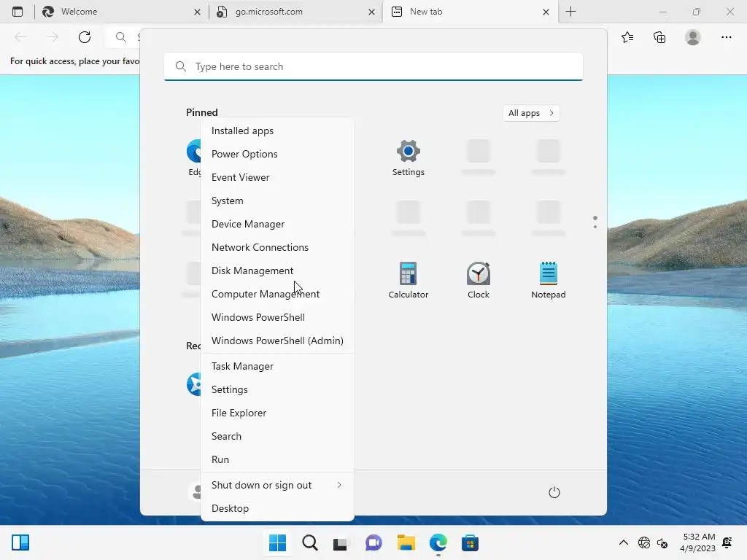
Task: Select the New tab tab
Action: click(470, 12)
